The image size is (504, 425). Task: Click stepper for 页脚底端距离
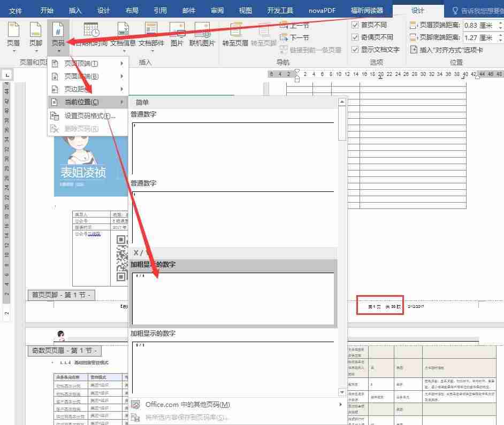[x=501, y=37]
